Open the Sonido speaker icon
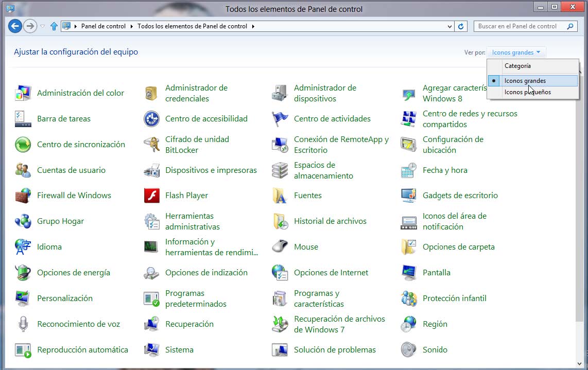The width and height of the screenshot is (588, 370). pos(408,350)
